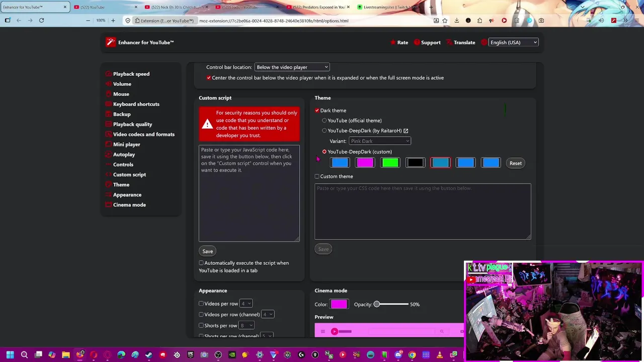The image size is (644, 362).
Task: Open the English (USA) language dropdown
Action: [x=513, y=43]
